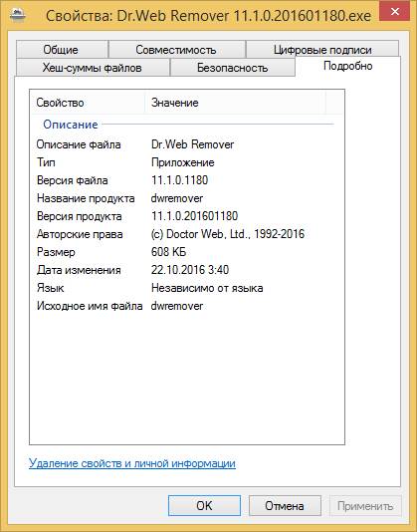Click the 11.1.0.1180 file version value
Screen dimensions: 417x532
coord(180,180)
